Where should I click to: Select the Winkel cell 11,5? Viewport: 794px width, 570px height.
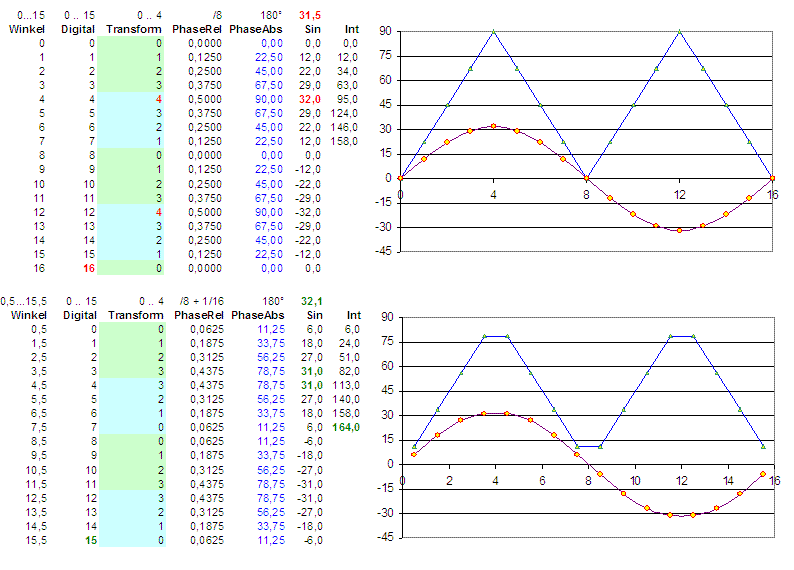(36, 484)
